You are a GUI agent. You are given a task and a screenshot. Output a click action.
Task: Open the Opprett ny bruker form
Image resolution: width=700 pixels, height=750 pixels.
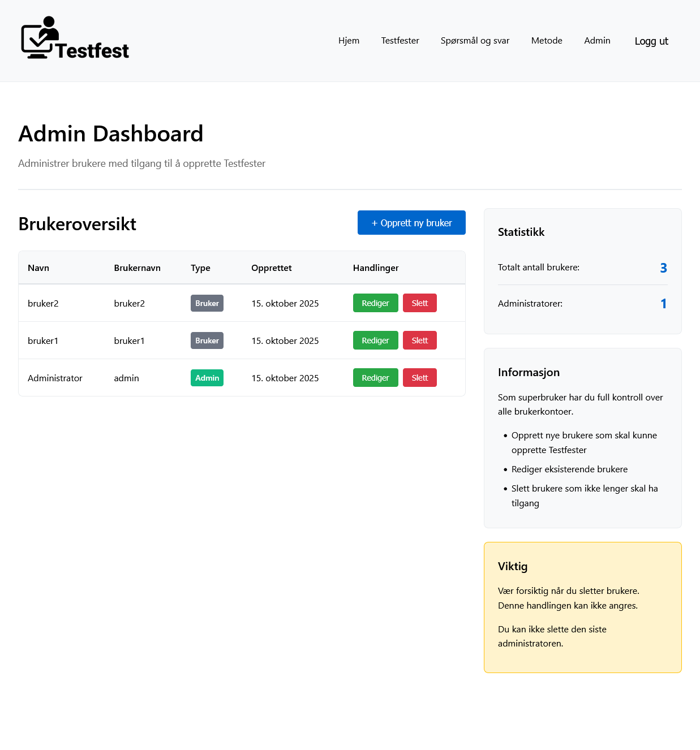[411, 222]
